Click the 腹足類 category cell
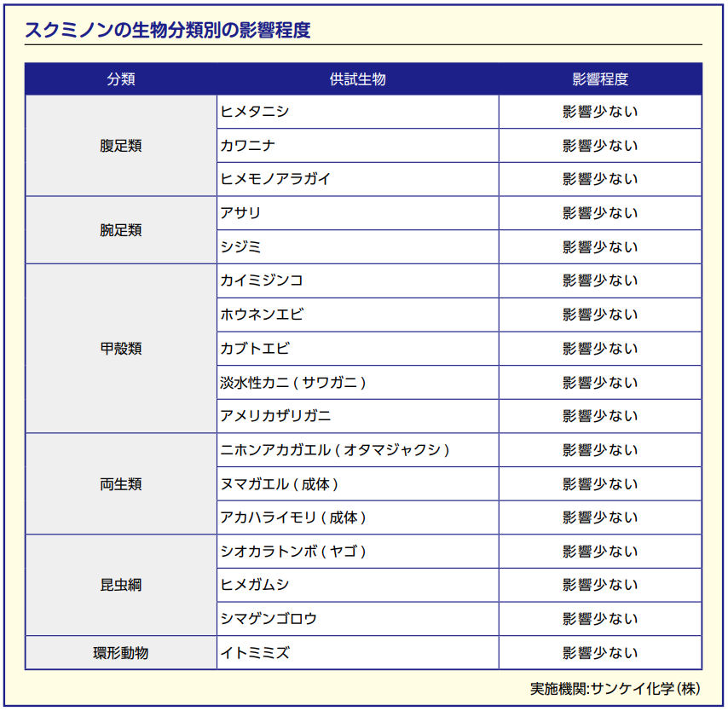Image resolution: width=728 pixels, height=711 pixels. 119,145
